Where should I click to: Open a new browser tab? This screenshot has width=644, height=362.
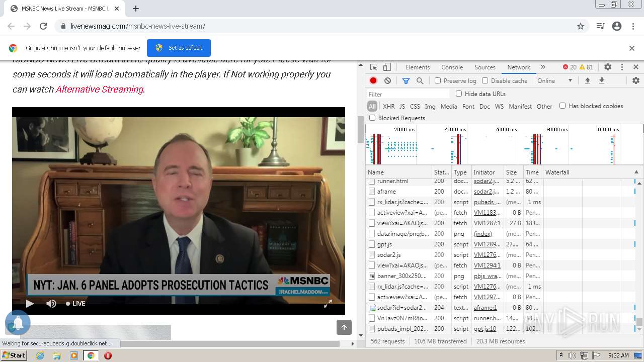136,9
